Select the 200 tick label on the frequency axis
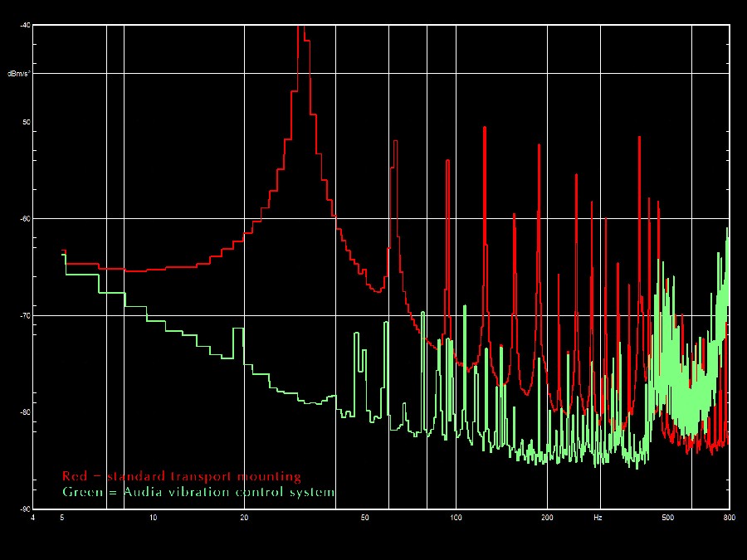747x560 pixels. (x=546, y=517)
